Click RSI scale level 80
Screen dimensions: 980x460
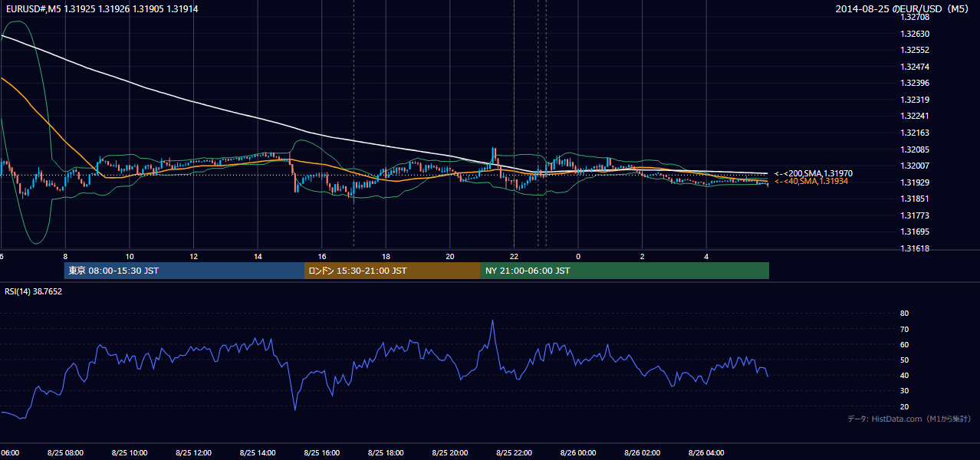(x=904, y=314)
